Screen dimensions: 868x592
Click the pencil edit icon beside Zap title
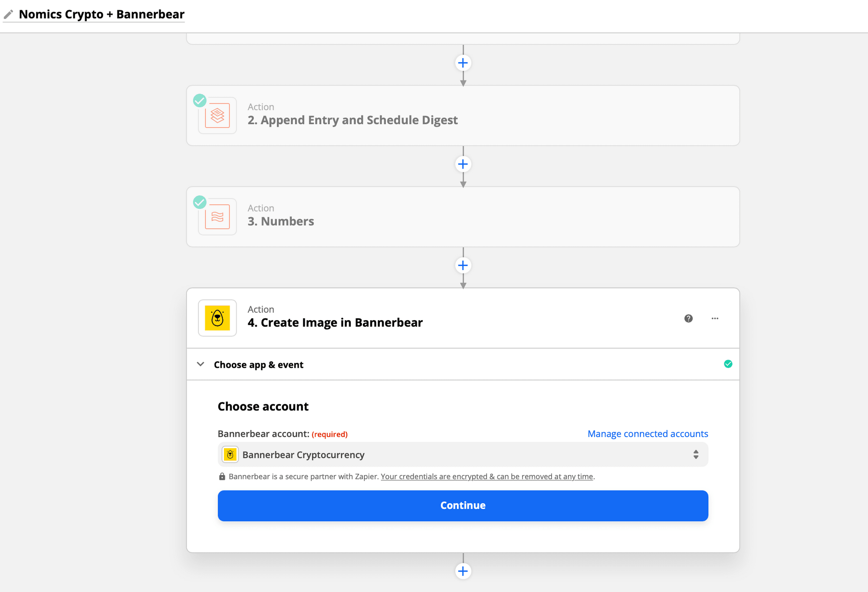coord(8,14)
